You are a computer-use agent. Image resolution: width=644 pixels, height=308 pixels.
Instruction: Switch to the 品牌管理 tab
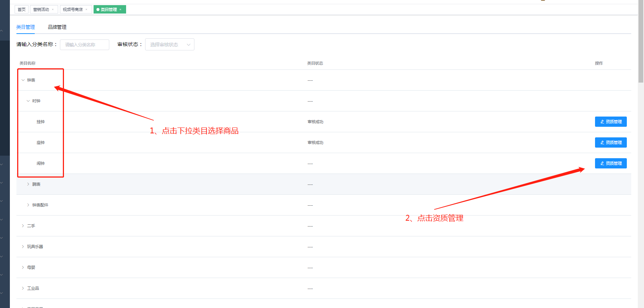point(57,27)
